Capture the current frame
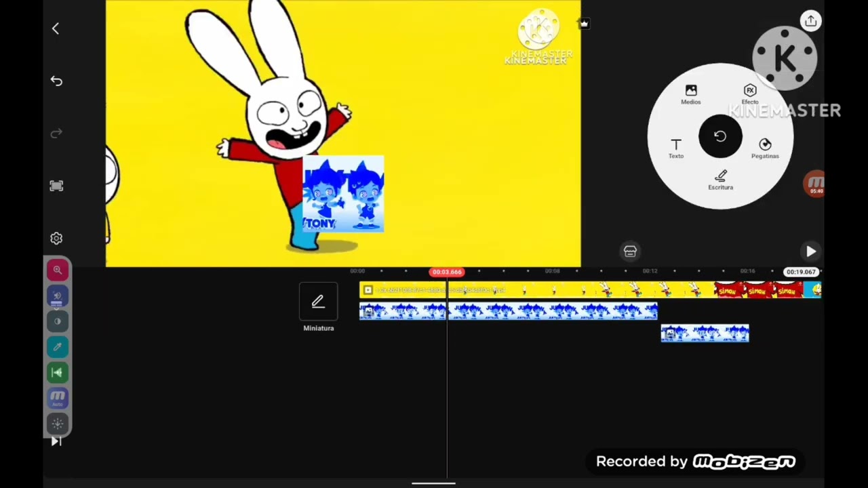 pos(56,186)
